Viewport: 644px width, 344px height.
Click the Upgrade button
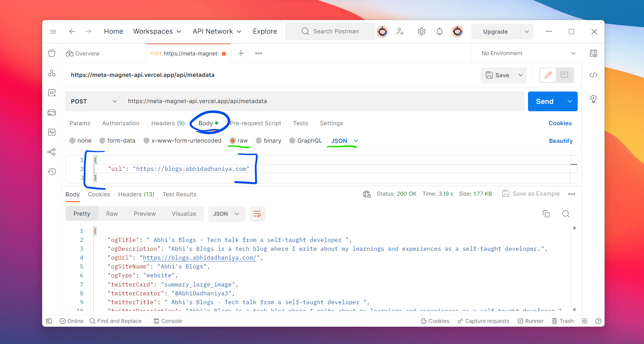(x=495, y=32)
